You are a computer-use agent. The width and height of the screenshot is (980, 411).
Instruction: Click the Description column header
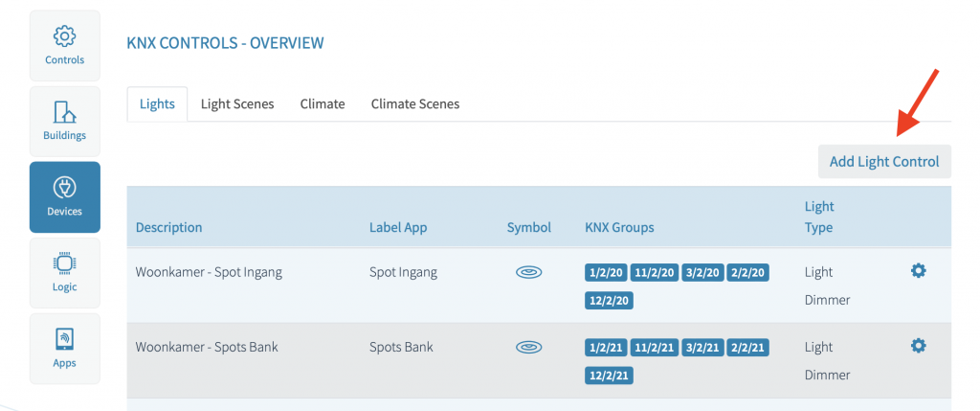[169, 227]
